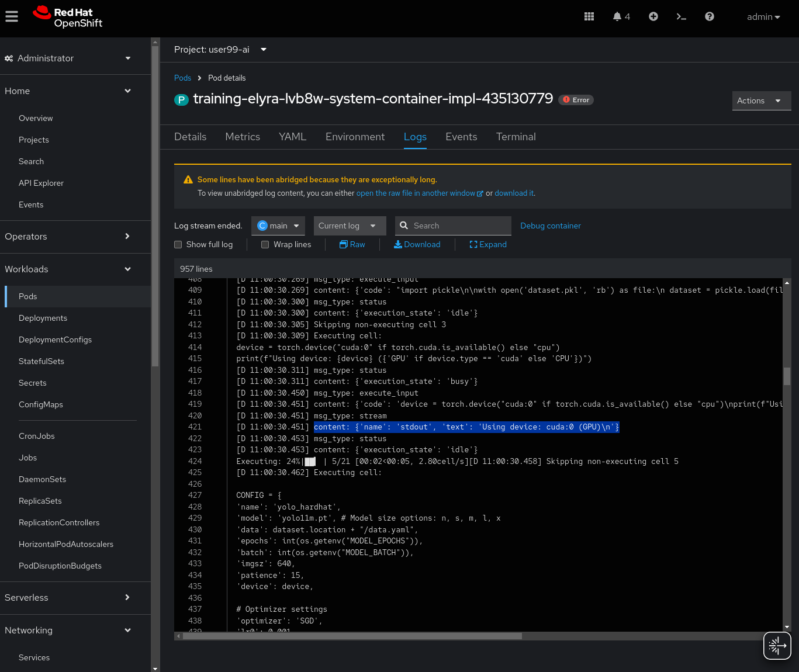Open the Current log dropdown
The image size is (799, 672).
[350, 226]
